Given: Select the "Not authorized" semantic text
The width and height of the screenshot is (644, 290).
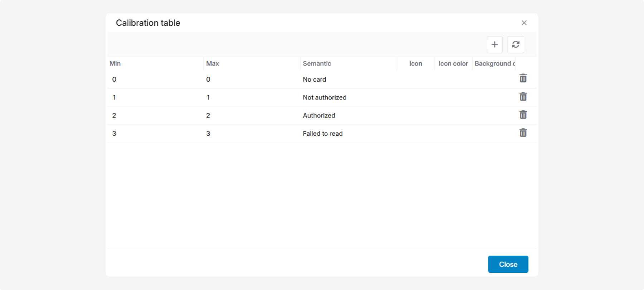Looking at the screenshot, I should [x=325, y=97].
